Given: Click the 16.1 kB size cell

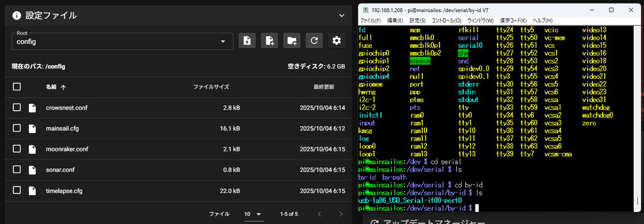Looking at the screenshot, I should pyautogui.click(x=230, y=128).
